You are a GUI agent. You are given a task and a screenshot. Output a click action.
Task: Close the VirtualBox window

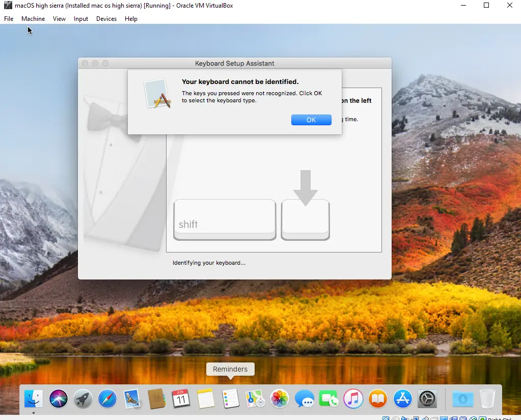510,5
